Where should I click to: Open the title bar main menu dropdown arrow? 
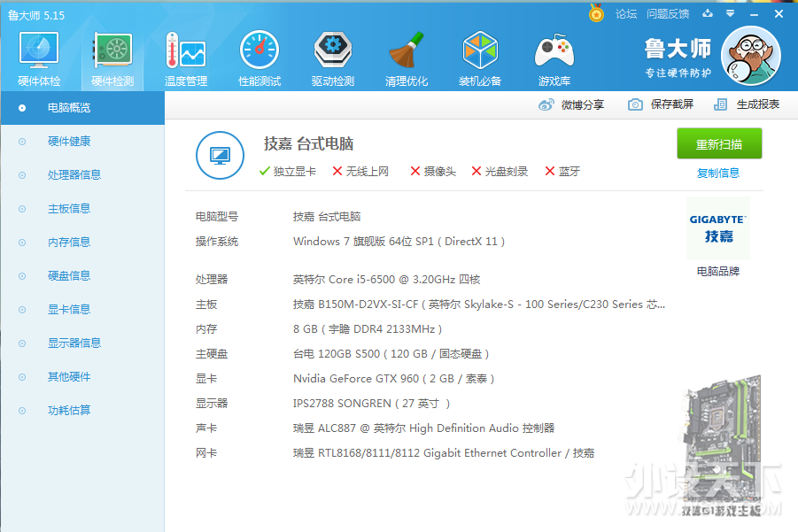731,13
